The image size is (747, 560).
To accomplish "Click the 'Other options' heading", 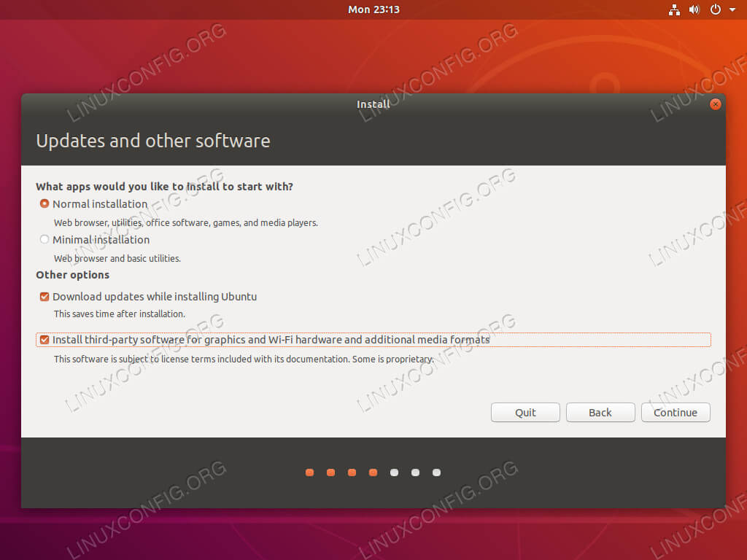I will point(72,275).
